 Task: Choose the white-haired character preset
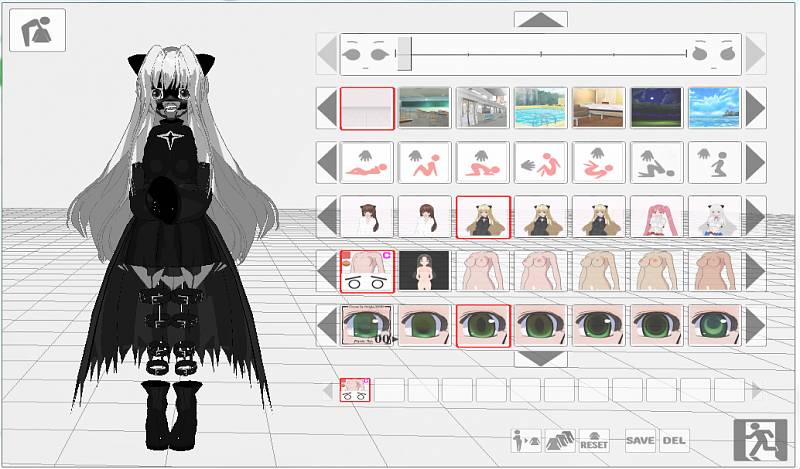(x=714, y=216)
